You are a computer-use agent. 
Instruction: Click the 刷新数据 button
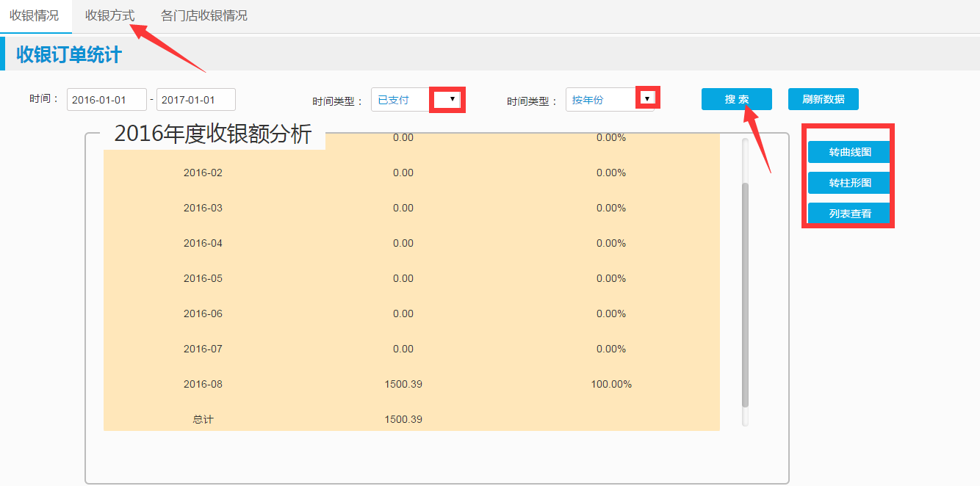[823, 100]
